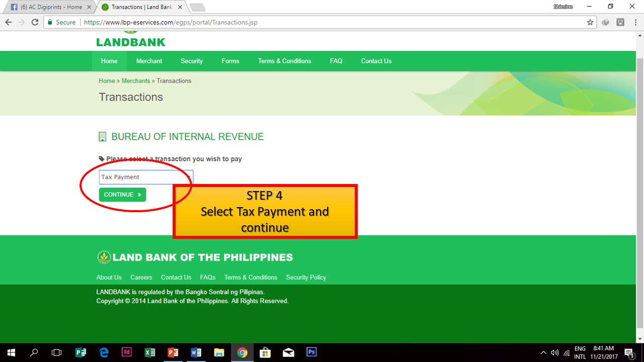Expand hidden icons in the system tray
The width and height of the screenshot is (644, 362).
coord(543,352)
